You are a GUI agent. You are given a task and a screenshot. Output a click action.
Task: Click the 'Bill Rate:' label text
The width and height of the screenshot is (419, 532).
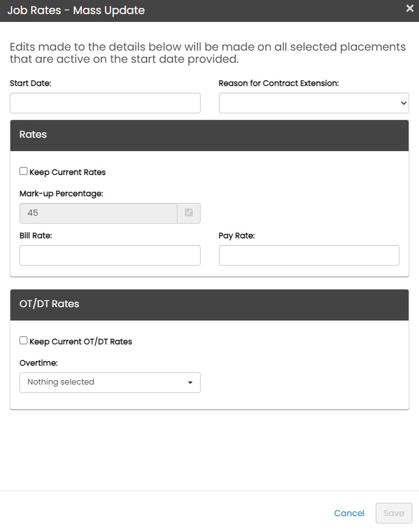pyautogui.click(x=36, y=235)
